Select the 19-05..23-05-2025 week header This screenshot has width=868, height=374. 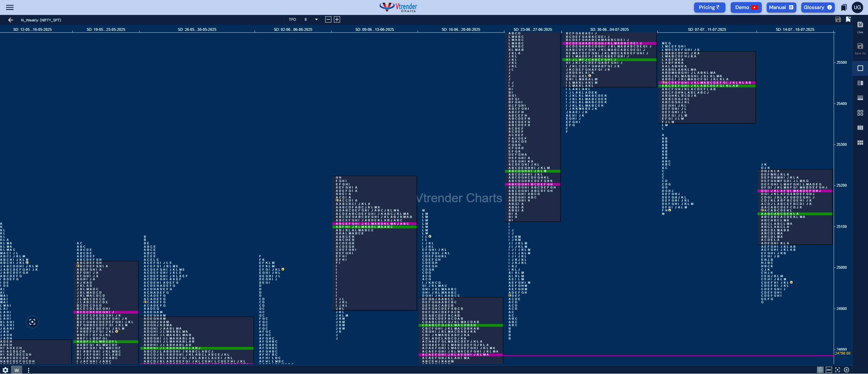pos(106,29)
